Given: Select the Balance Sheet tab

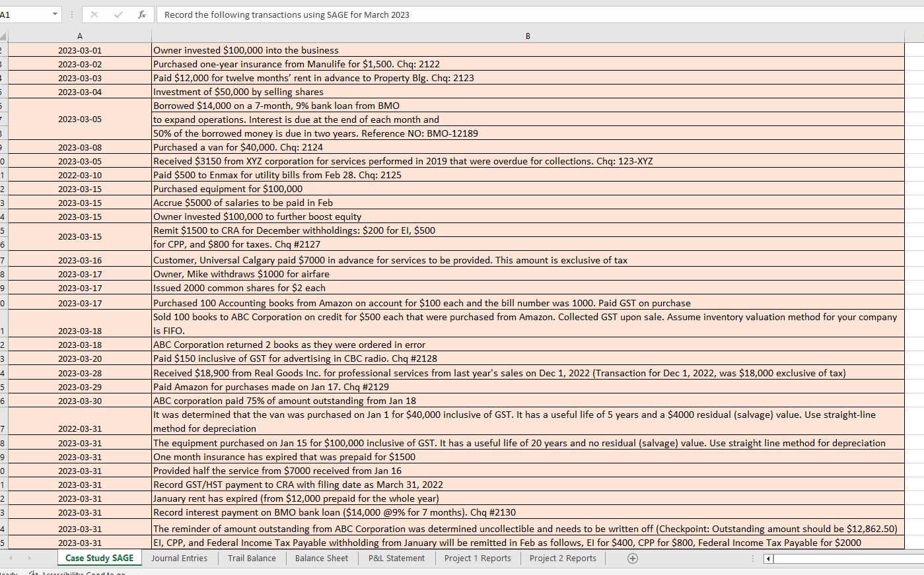Looking at the screenshot, I should pos(322,558).
